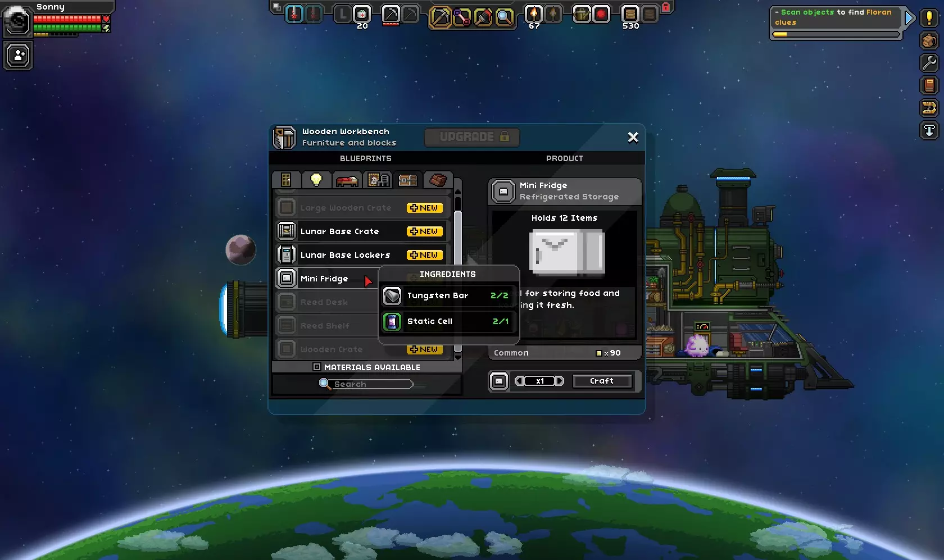Click the Tungsten Bar ingredient
The image size is (944, 560).
(x=448, y=295)
